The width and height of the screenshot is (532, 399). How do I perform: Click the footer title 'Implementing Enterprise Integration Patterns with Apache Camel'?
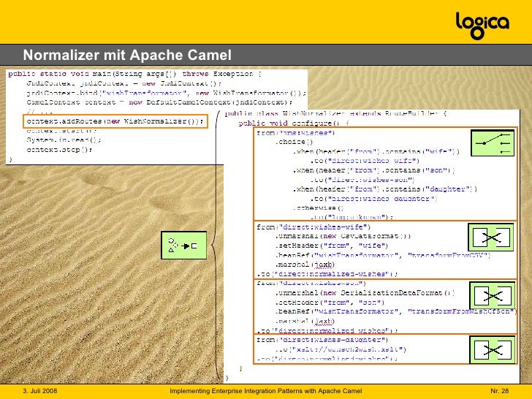(x=266, y=391)
